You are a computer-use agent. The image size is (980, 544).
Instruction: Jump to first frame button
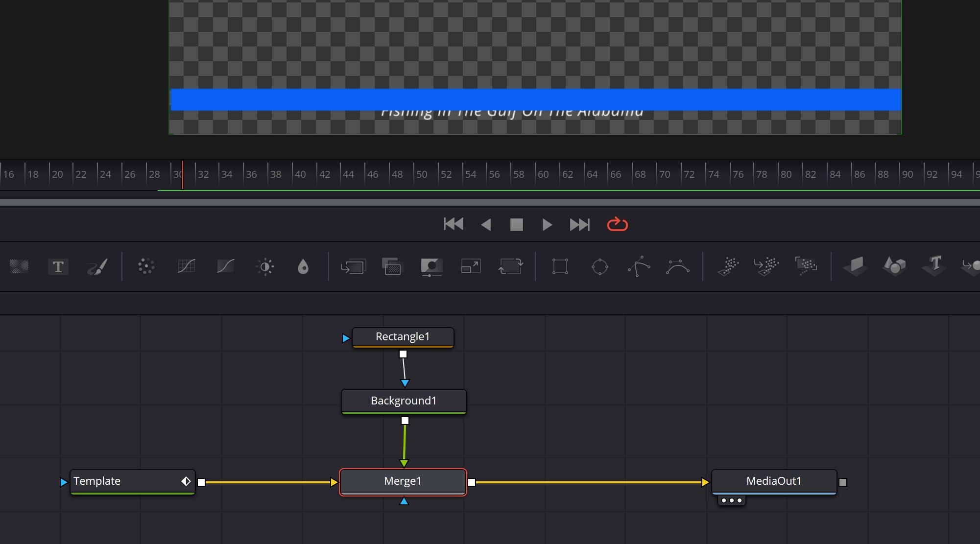[453, 224]
